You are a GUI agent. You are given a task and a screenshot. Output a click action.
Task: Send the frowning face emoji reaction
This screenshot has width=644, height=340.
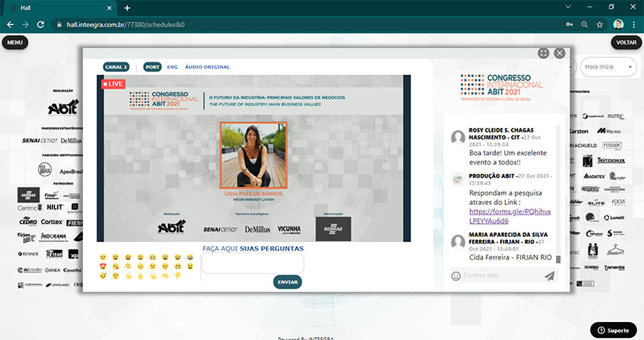click(153, 266)
